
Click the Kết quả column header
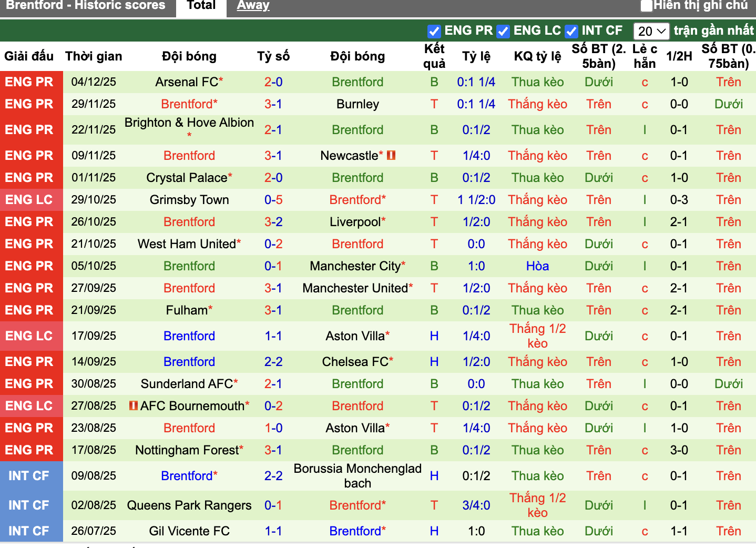click(x=434, y=56)
